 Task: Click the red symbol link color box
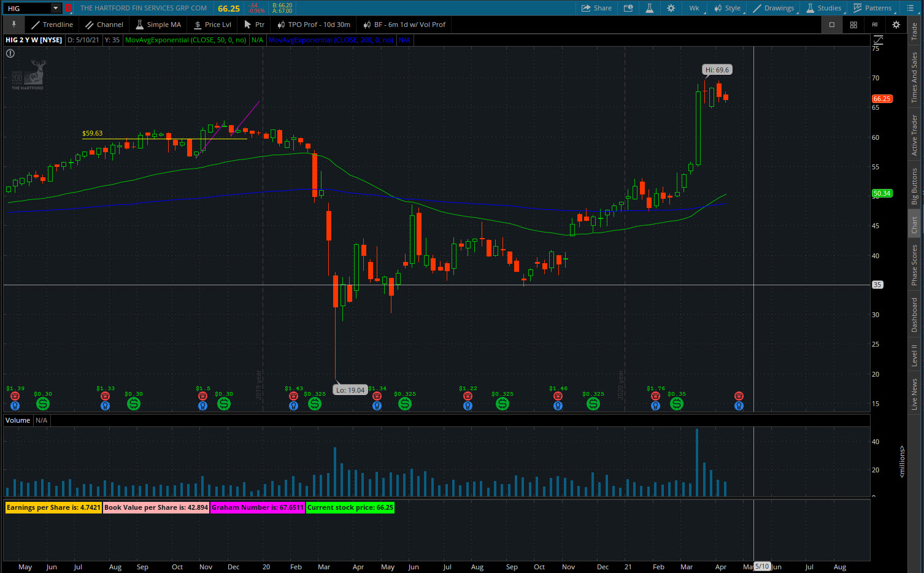(68, 8)
